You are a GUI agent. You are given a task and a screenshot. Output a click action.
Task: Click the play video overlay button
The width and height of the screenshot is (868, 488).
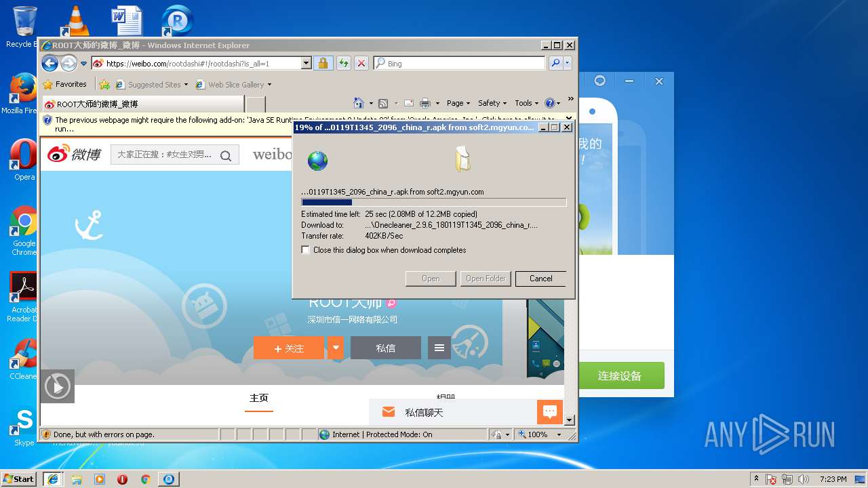point(58,386)
